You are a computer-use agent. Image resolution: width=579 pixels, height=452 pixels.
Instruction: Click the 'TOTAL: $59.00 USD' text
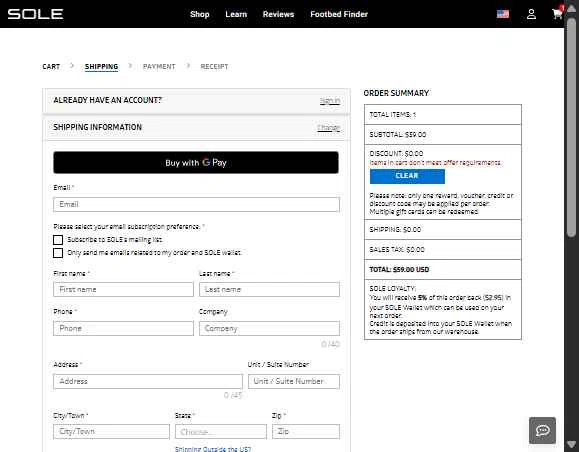point(399,270)
